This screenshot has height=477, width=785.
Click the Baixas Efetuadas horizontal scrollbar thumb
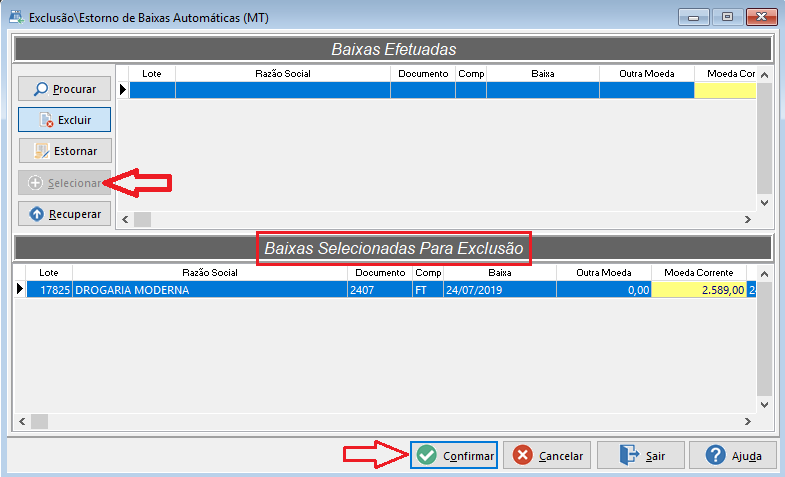[x=142, y=219]
